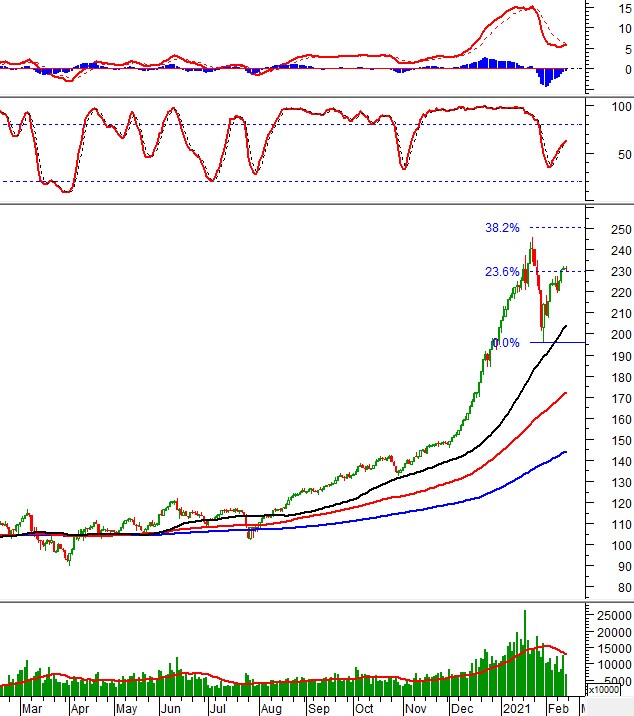Click the 170 price axis value

[621, 398]
